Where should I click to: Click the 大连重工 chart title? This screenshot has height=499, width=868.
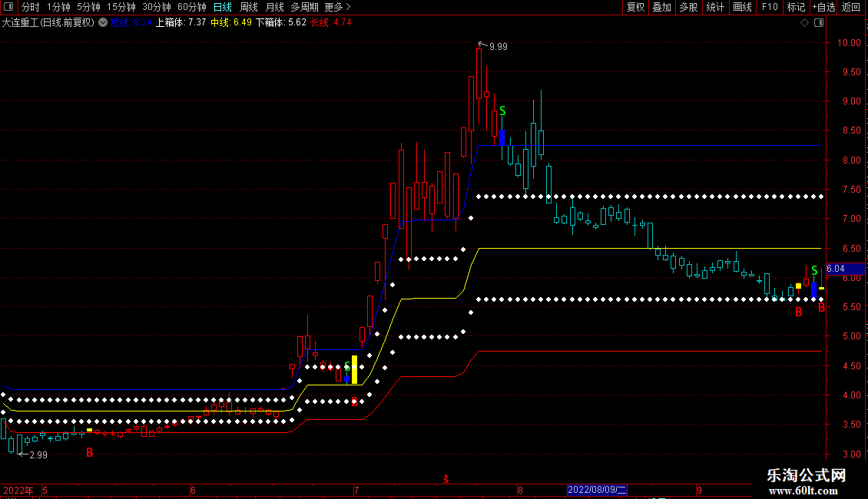pyautogui.click(x=48, y=23)
